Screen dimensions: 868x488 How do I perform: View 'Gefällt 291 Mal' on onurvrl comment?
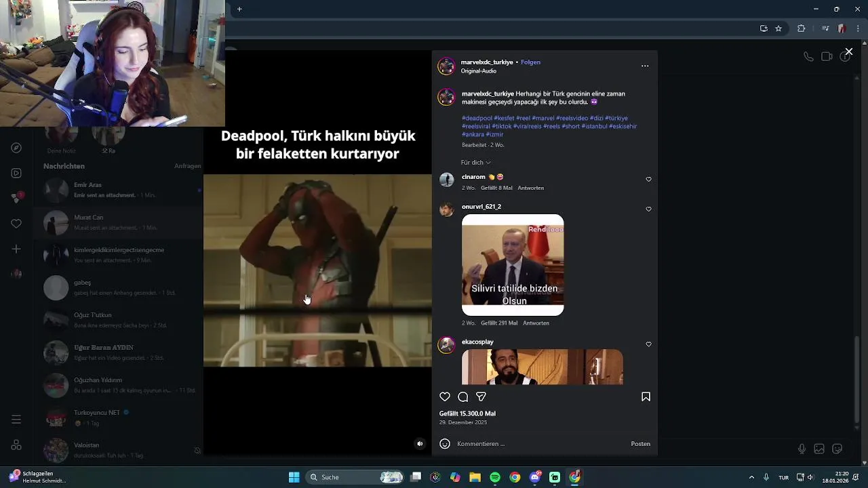point(499,323)
